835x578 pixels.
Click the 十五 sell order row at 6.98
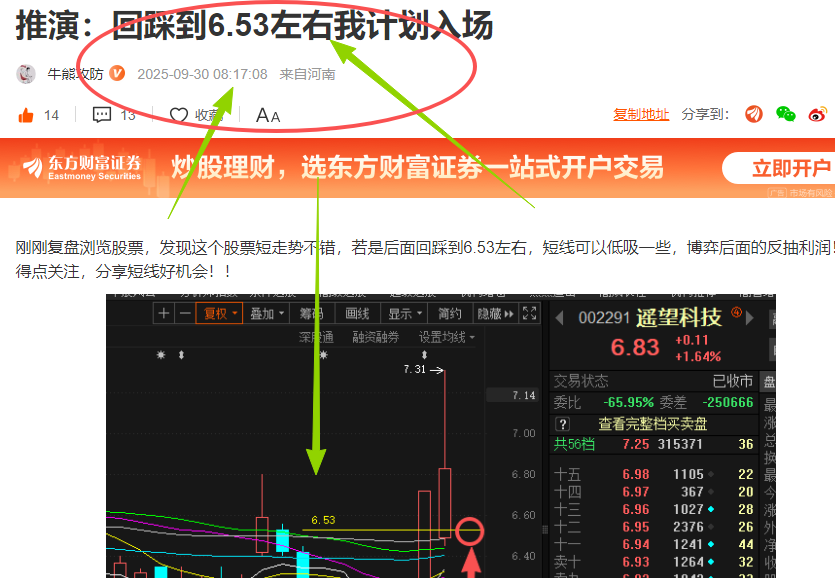click(x=653, y=474)
